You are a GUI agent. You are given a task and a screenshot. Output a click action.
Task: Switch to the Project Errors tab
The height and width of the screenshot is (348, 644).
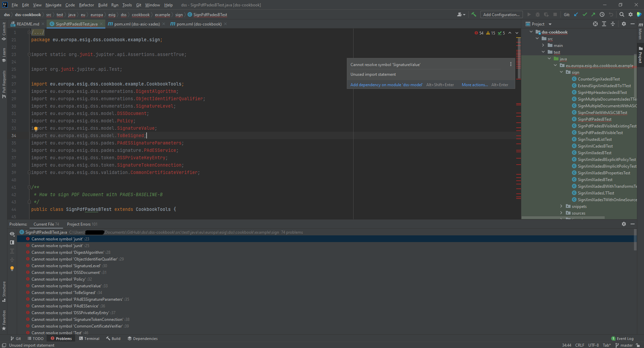[82, 224]
